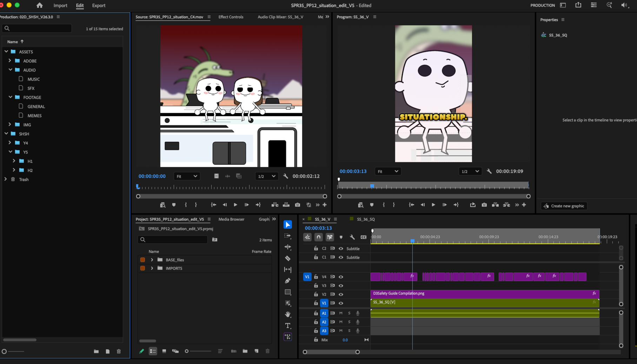Click the Program monitor timecode 00:00:03:13

353,171
